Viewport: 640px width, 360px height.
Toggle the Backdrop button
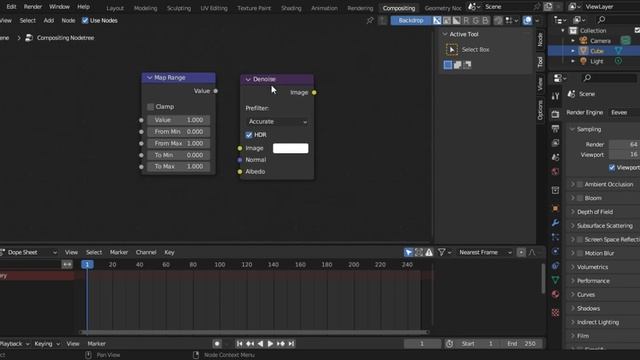pyautogui.click(x=411, y=20)
